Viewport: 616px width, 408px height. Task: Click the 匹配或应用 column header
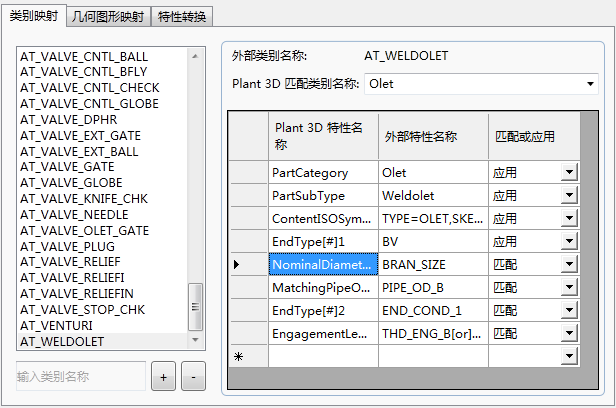(x=534, y=136)
